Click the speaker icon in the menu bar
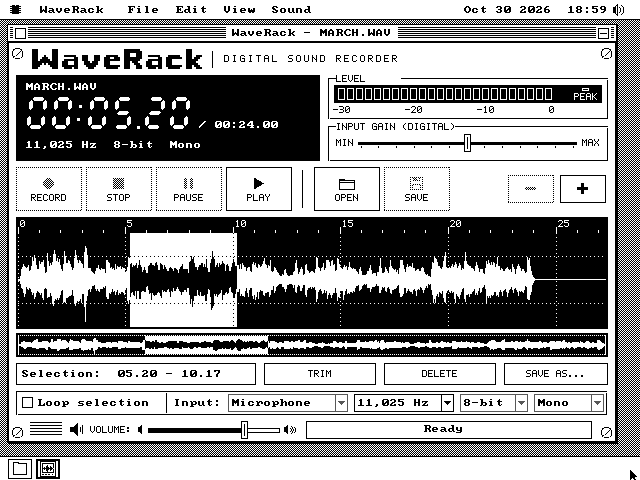The width and height of the screenshot is (640, 480). click(619, 9)
